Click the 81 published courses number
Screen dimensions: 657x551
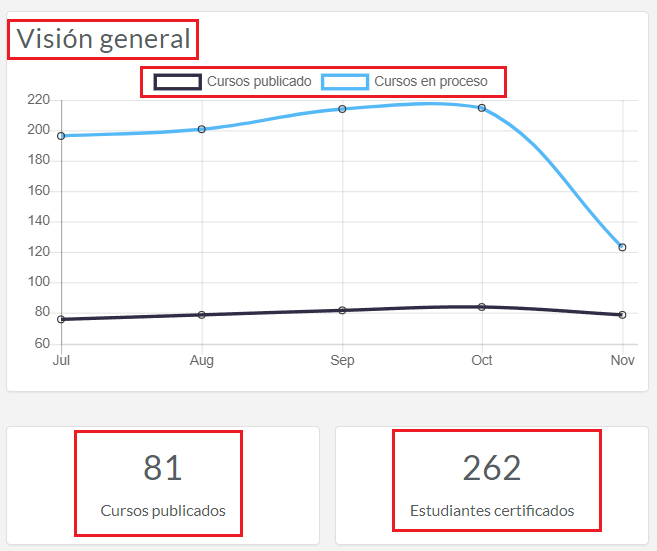tap(163, 468)
